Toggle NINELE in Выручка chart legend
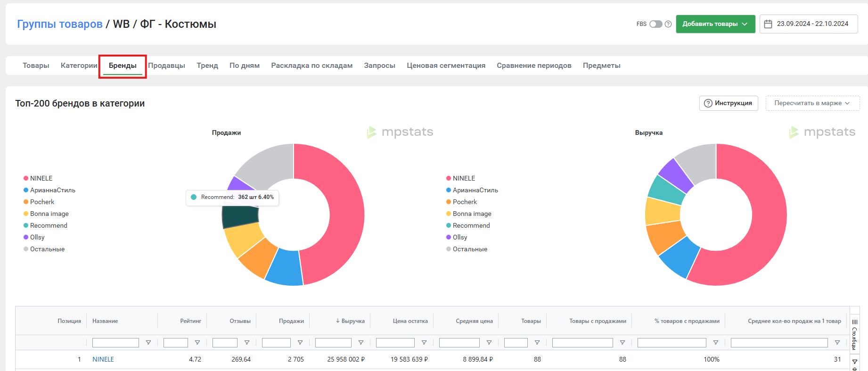This screenshot has width=868, height=371. 461,178
